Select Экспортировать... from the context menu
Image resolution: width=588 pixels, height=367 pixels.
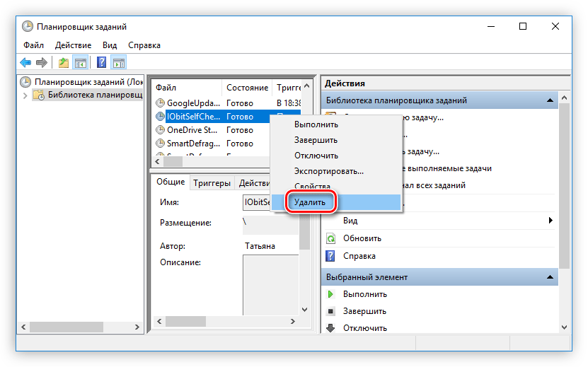(x=328, y=171)
